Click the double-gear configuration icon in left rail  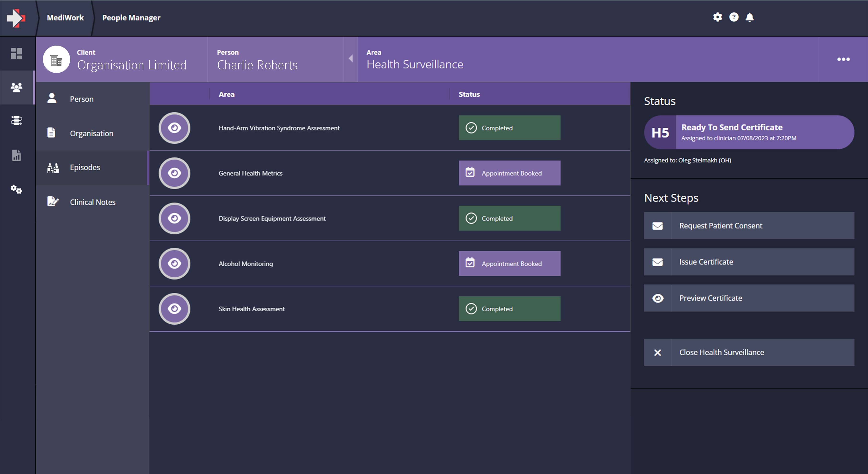[16, 189]
